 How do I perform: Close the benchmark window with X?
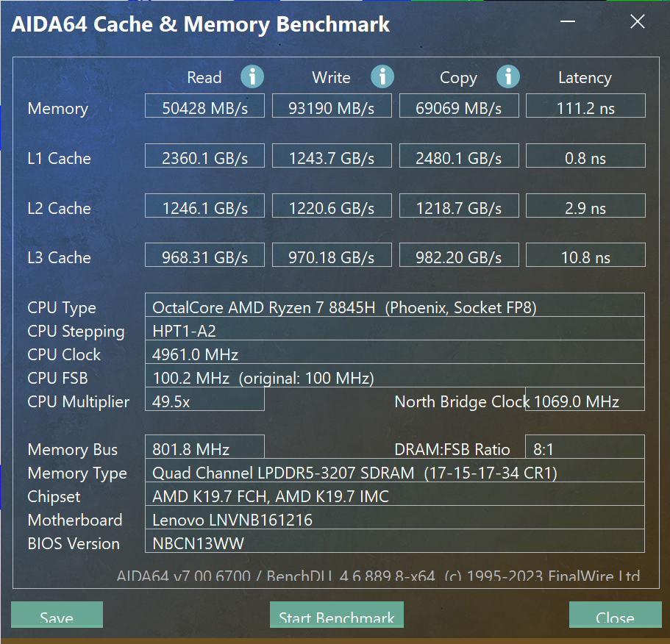pyautogui.click(x=638, y=22)
